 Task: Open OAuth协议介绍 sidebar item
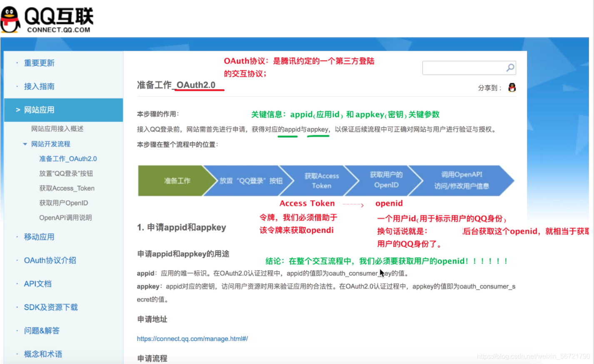50,260
